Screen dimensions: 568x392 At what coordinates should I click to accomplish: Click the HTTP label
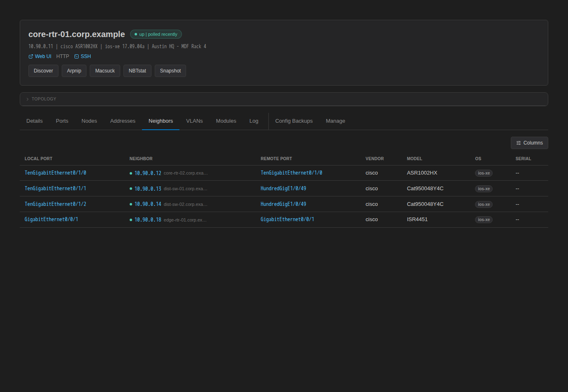tap(63, 56)
